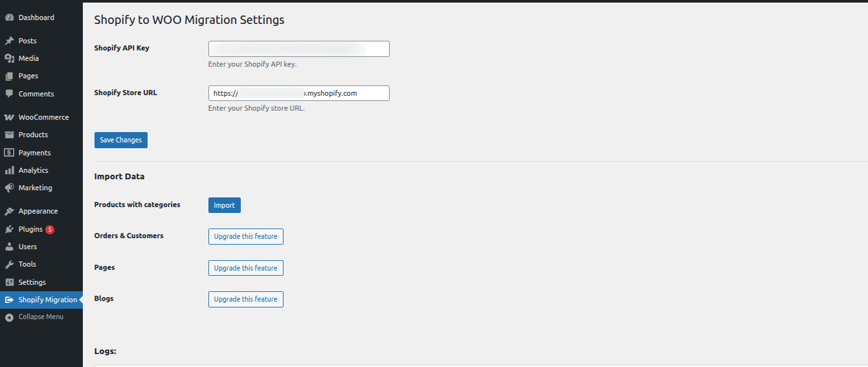The width and height of the screenshot is (868, 367).
Task: Click the Settings sliders icon
Action: coord(9,282)
